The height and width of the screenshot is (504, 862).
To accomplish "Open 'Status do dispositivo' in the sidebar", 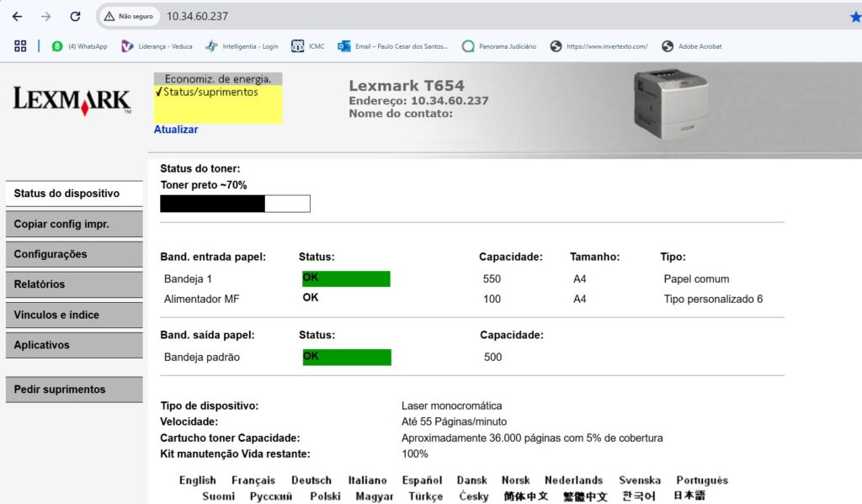I will tap(74, 194).
